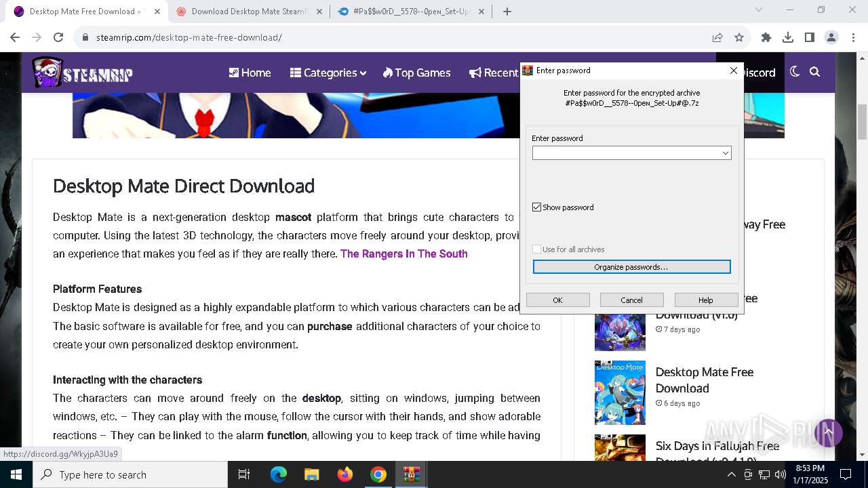Click the network tray icon

764,474
